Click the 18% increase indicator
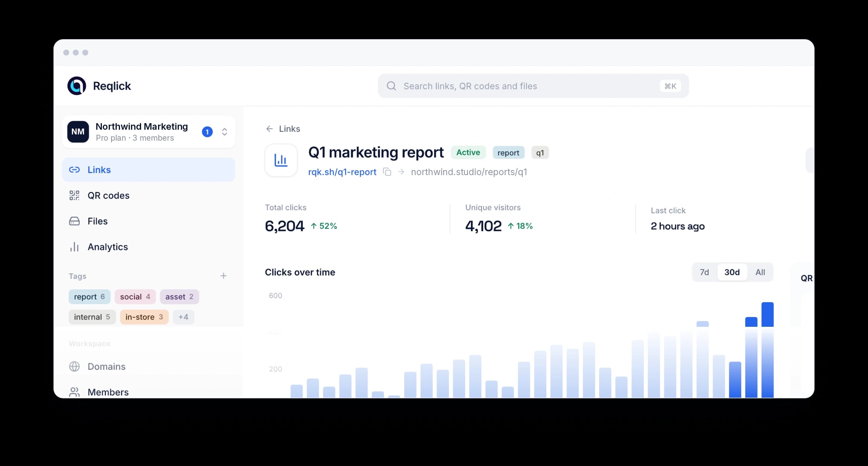The width and height of the screenshot is (868, 466). 520,226
